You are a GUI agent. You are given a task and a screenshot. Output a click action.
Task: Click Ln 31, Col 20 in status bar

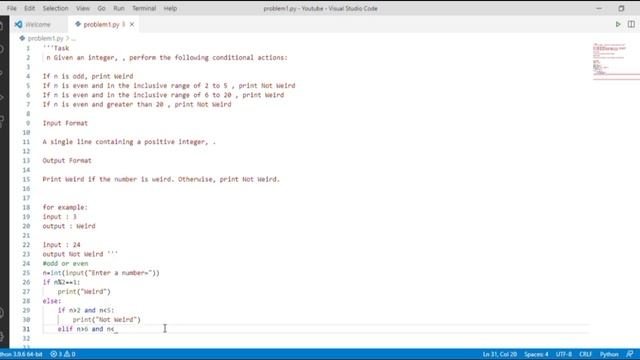pyautogui.click(x=500, y=354)
